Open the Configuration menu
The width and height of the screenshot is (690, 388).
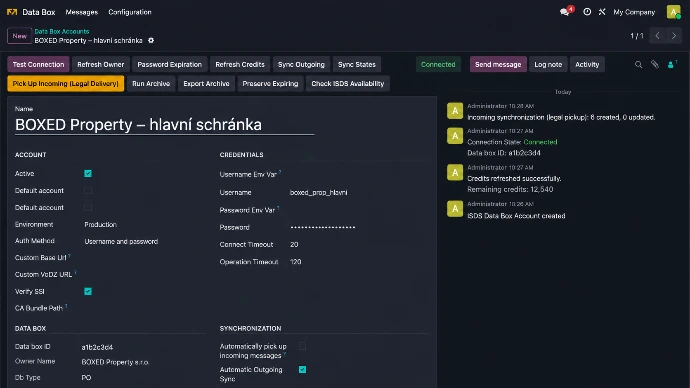pyautogui.click(x=130, y=12)
